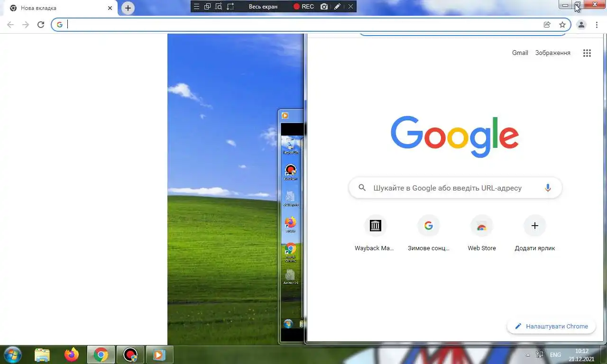Click Start orb inside the small player window

coord(288,324)
